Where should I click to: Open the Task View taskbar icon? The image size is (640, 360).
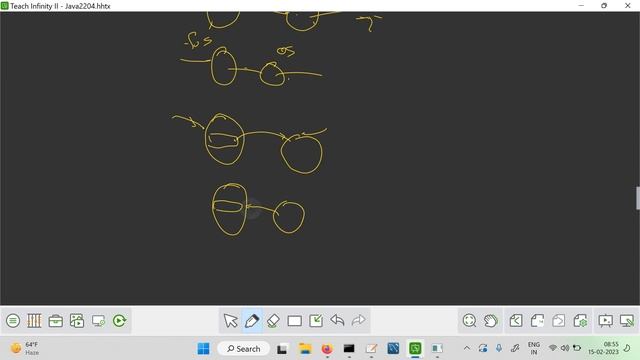[x=282, y=349]
